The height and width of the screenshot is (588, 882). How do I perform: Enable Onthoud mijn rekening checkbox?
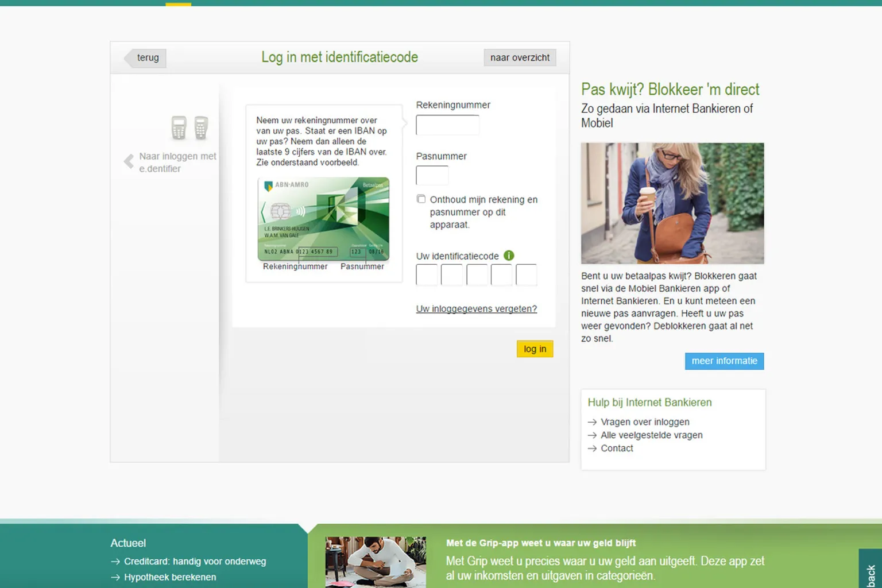point(421,199)
